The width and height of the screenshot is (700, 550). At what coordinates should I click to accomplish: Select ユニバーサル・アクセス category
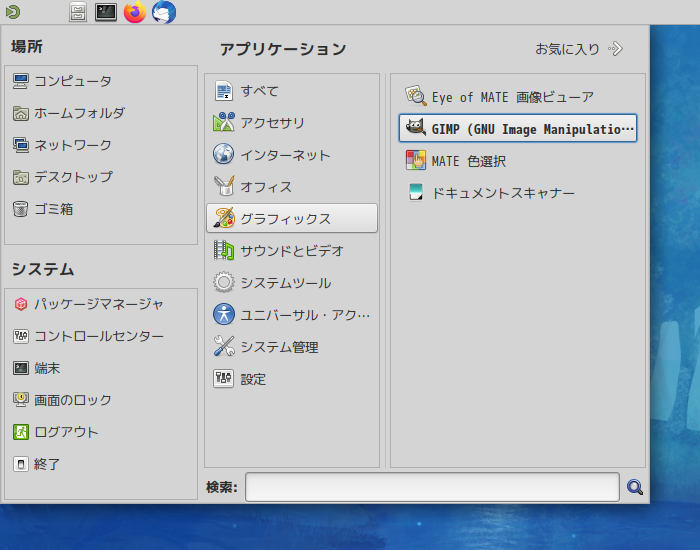[292, 314]
